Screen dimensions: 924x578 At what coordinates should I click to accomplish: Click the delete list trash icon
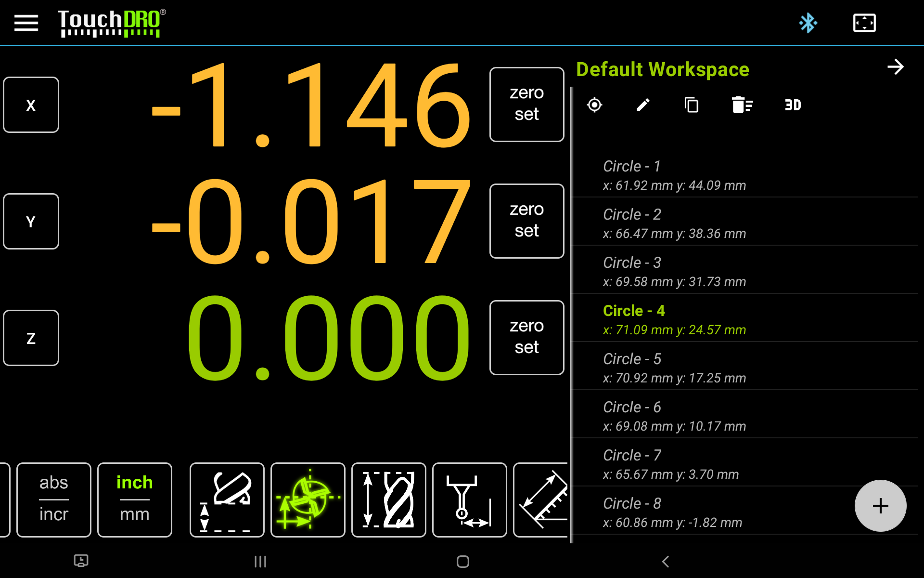click(742, 105)
